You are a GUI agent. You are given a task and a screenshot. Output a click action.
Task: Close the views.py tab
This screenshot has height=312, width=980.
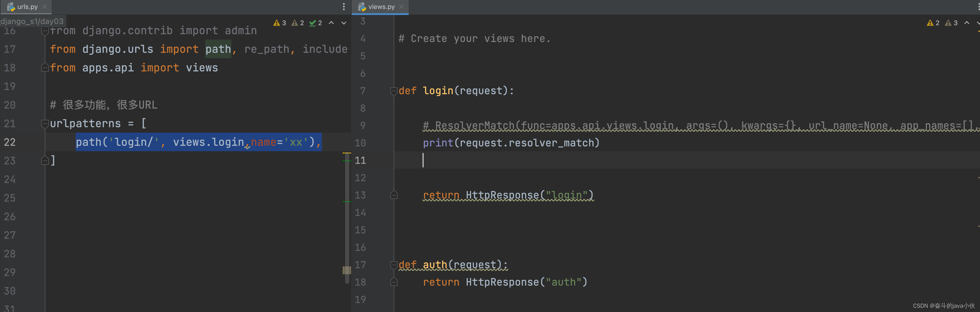[401, 7]
